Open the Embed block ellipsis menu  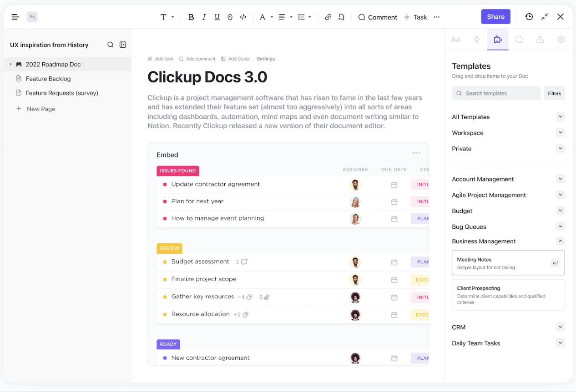point(416,153)
